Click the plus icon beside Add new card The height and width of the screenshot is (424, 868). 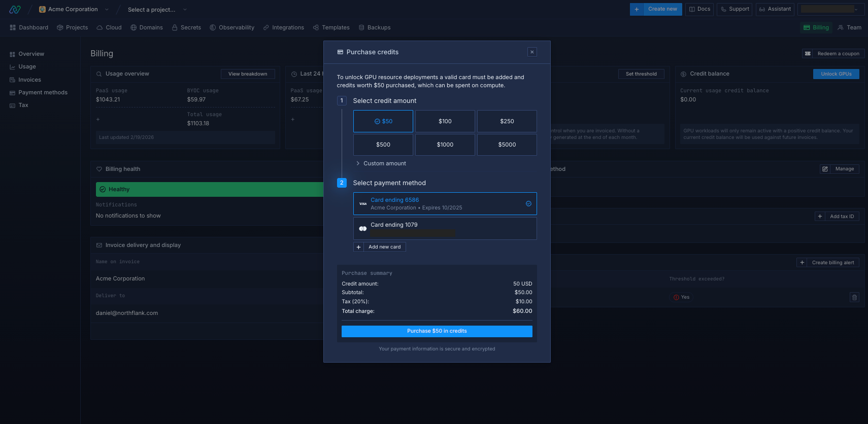click(x=359, y=247)
